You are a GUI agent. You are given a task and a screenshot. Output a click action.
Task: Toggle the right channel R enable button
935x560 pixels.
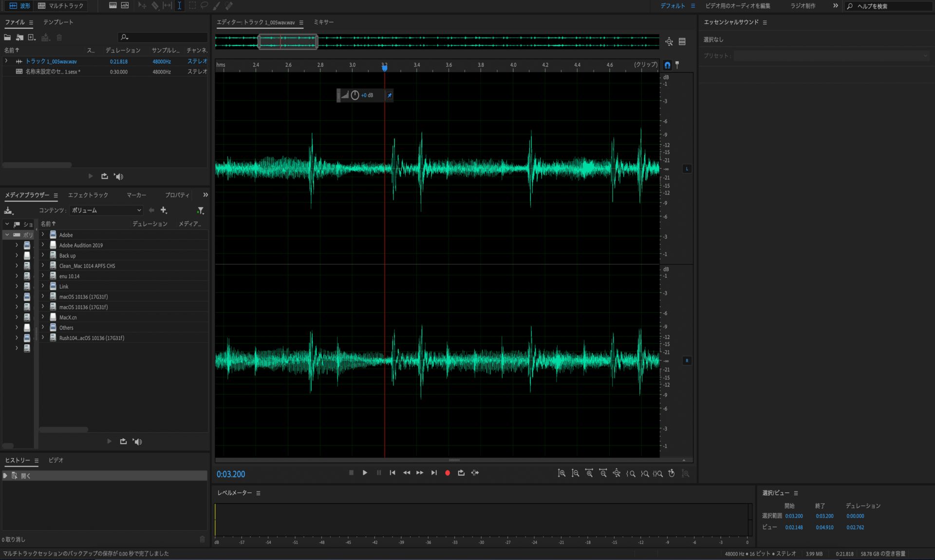tap(687, 361)
